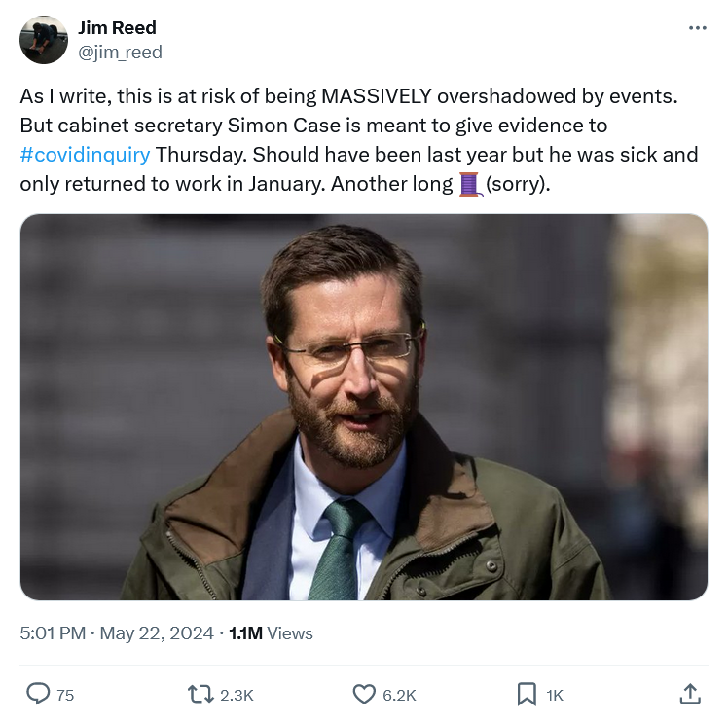
Task: Click the 75 replies count
Action: [x=65, y=695]
